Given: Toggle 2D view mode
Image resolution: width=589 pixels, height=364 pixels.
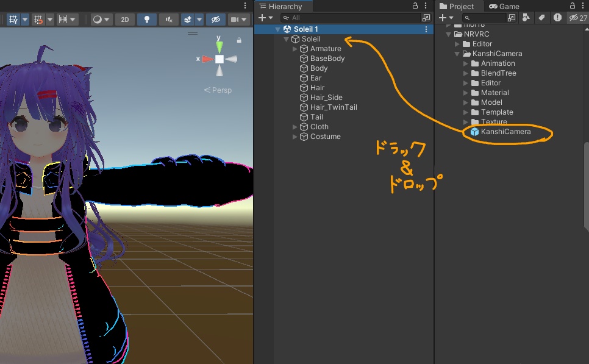Looking at the screenshot, I should [x=125, y=20].
